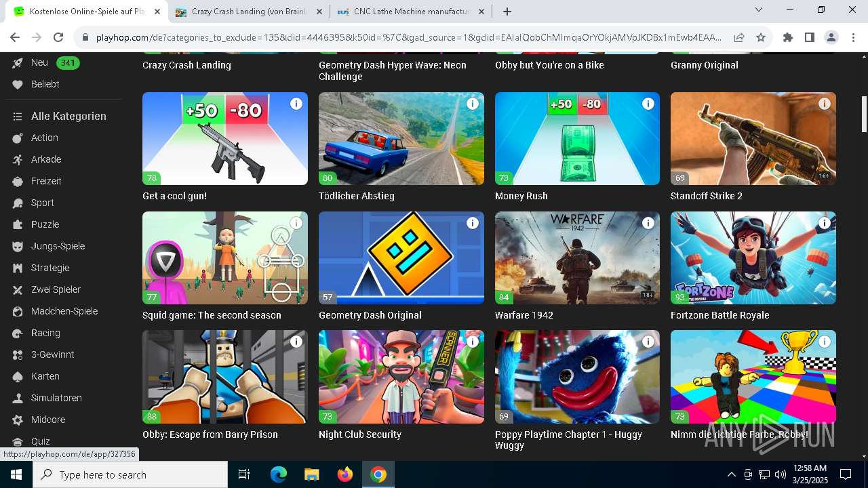Image resolution: width=868 pixels, height=488 pixels.
Task: Click the spade icon beside Karten
Action: coord(18,376)
